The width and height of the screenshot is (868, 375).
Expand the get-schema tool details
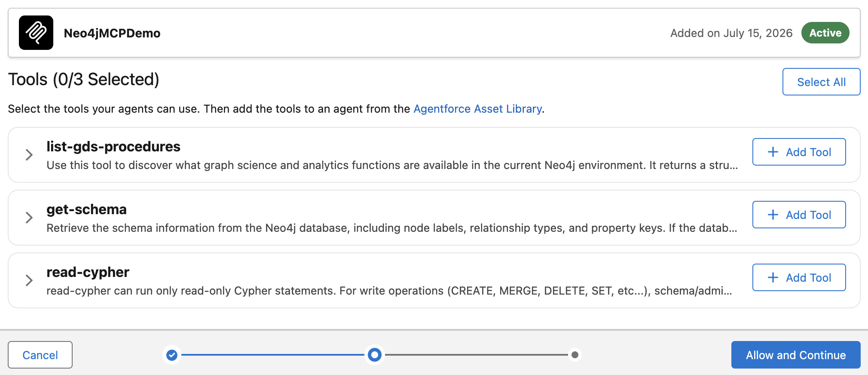[29, 218]
